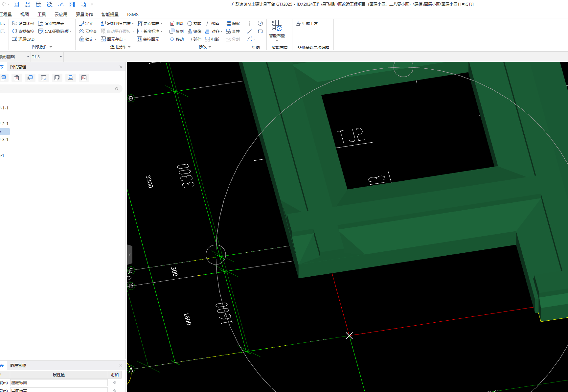Open the 智能提量 ribbon tab
Image resolution: width=568 pixels, height=392 pixels.
coord(110,14)
